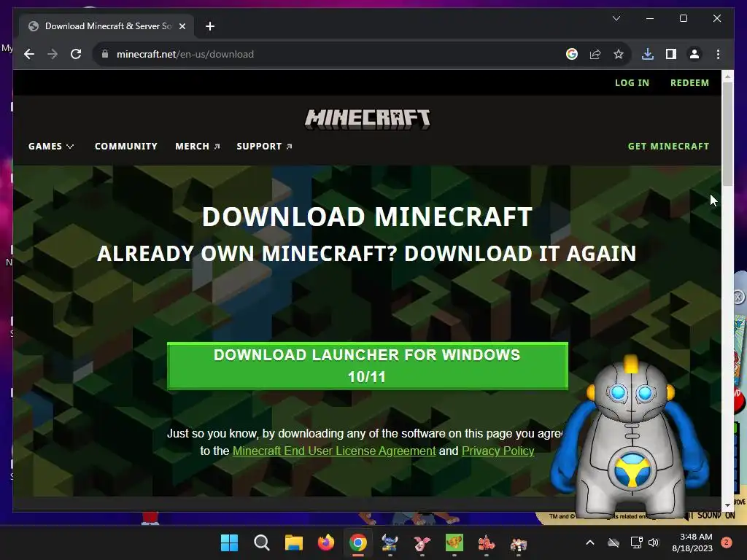This screenshot has width=747, height=560.
Task: Open File Explorer from the taskbar
Action: pos(293,542)
